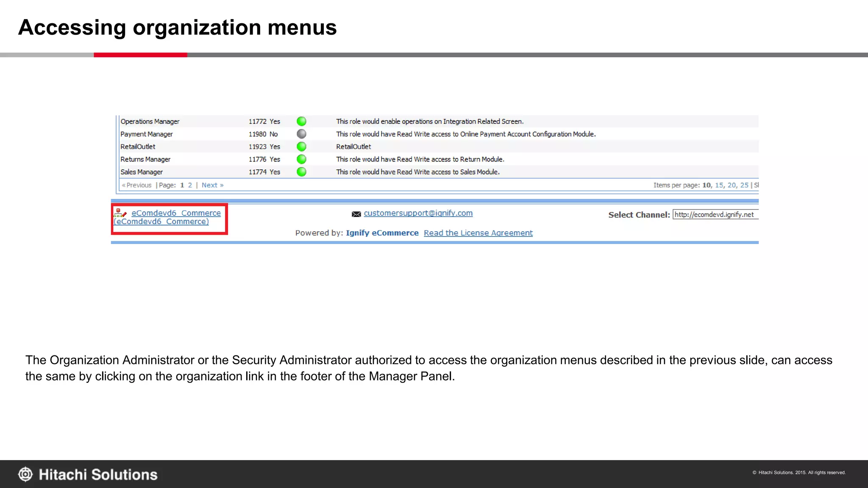868x488 pixels.
Task: Show 25 items per page
Action: pyautogui.click(x=744, y=185)
